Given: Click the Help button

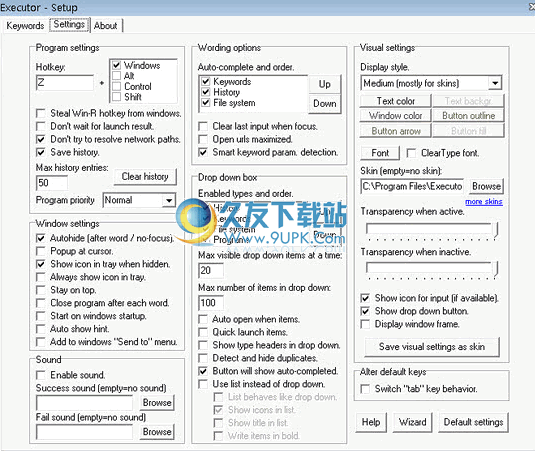Looking at the screenshot, I should pos(371,422).
